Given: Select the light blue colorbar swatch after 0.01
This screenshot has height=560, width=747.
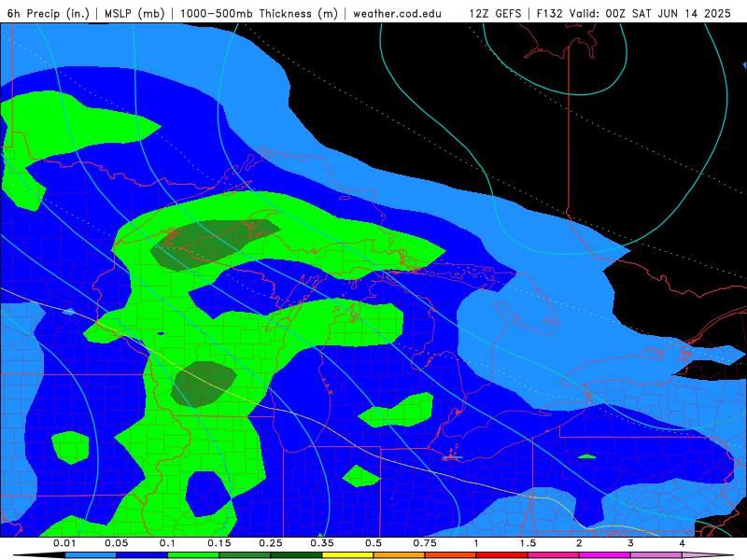Looking at the screenshot, I should tap(91, 555).
